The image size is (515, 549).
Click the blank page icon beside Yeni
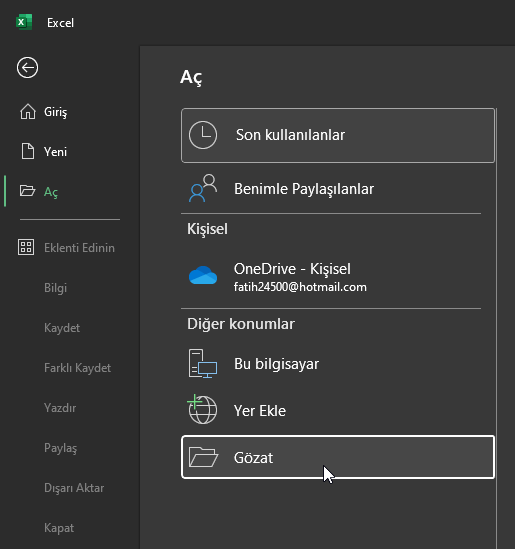point(28,152)
